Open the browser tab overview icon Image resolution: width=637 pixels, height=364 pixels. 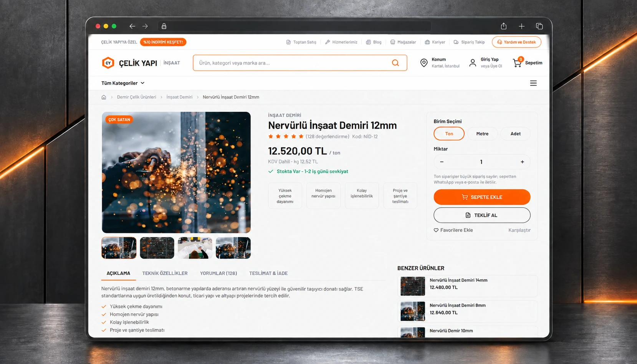[x=539, y=26]
